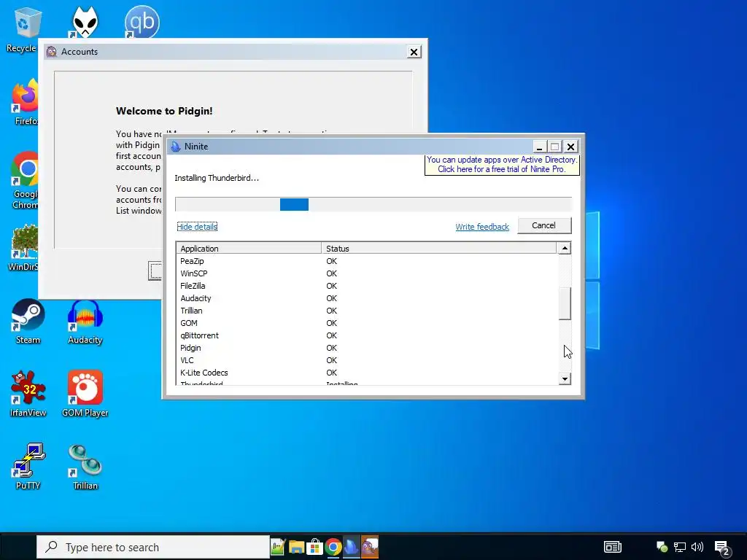Close the Pidgin Accounts window
The height and width of the screenshot is (560, 747).
pyautogui.click(x=414, y=52)
